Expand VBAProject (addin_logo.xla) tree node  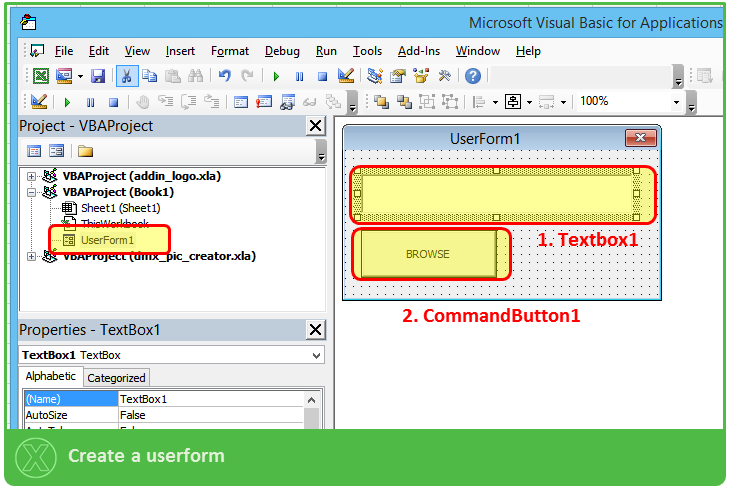pos(31,176)
